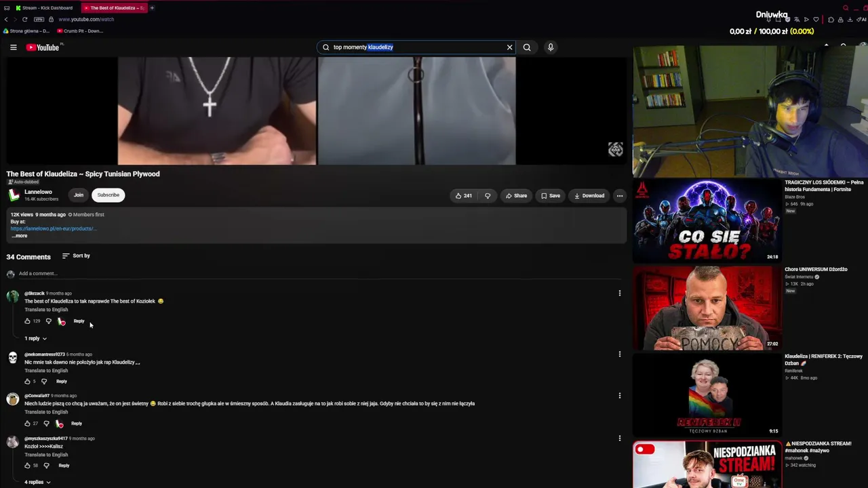Like the @nekomantress9273 comment

point(27,382)
